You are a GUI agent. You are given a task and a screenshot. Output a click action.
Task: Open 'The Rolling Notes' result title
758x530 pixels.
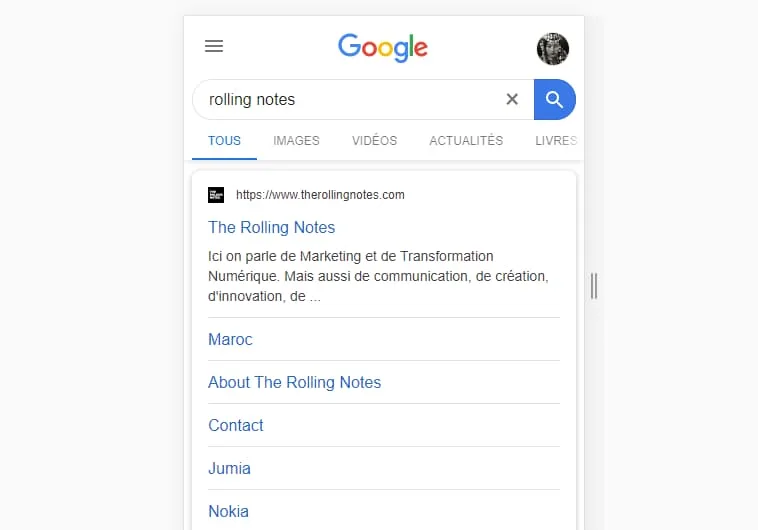tap(272, 227)
